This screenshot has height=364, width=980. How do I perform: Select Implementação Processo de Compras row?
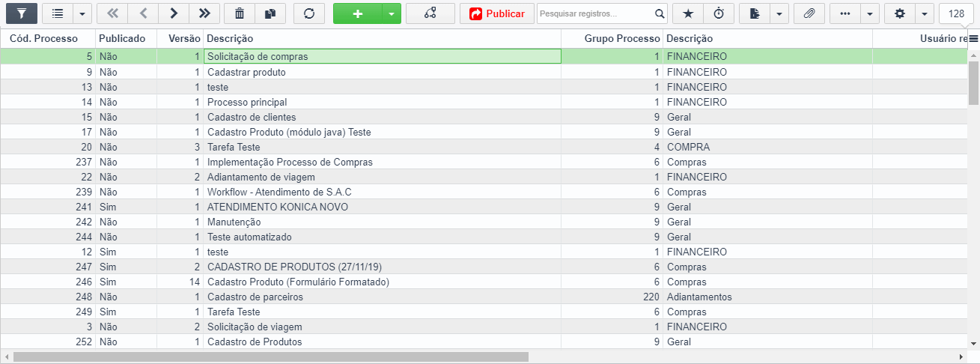click(484, 162)
